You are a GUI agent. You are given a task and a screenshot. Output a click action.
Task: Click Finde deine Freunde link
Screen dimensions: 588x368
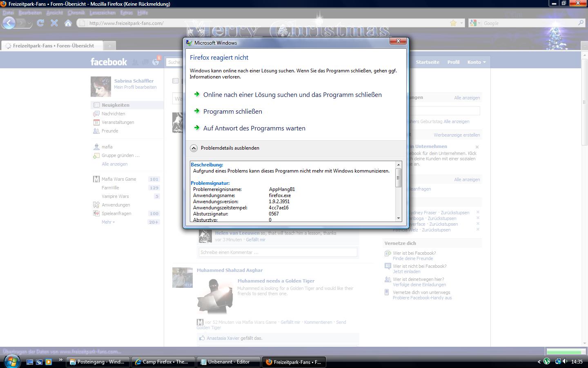point(413,258)
